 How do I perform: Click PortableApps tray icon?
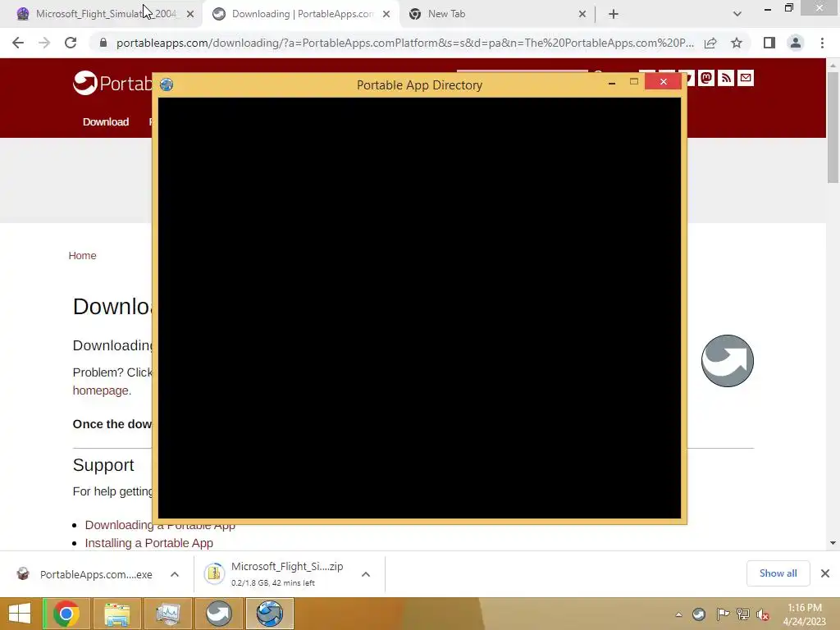(x=699, y=614)
